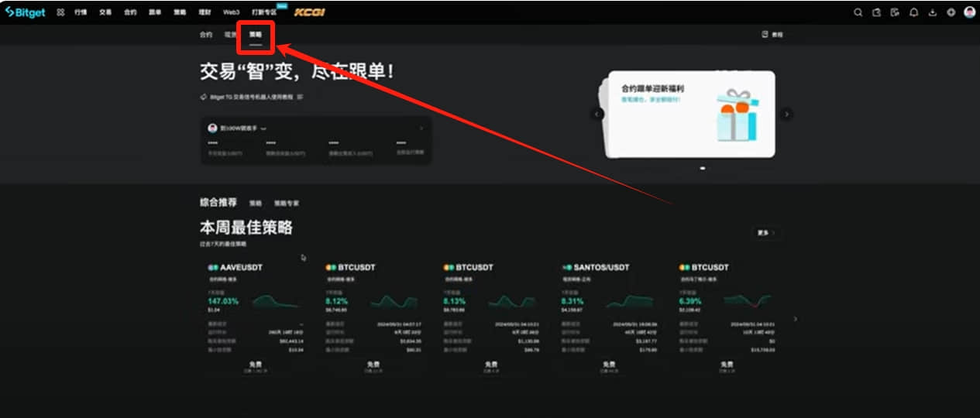The height and width of the screenshot is (418, 980).
Task: Click the 6.39% return value
Action: (x=691, y=300)
